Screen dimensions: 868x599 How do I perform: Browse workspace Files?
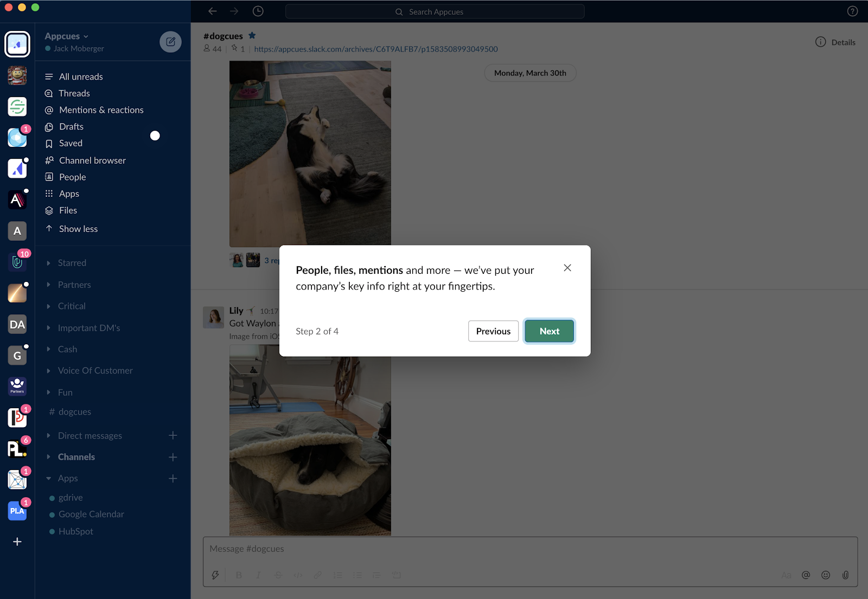[68, 210]
